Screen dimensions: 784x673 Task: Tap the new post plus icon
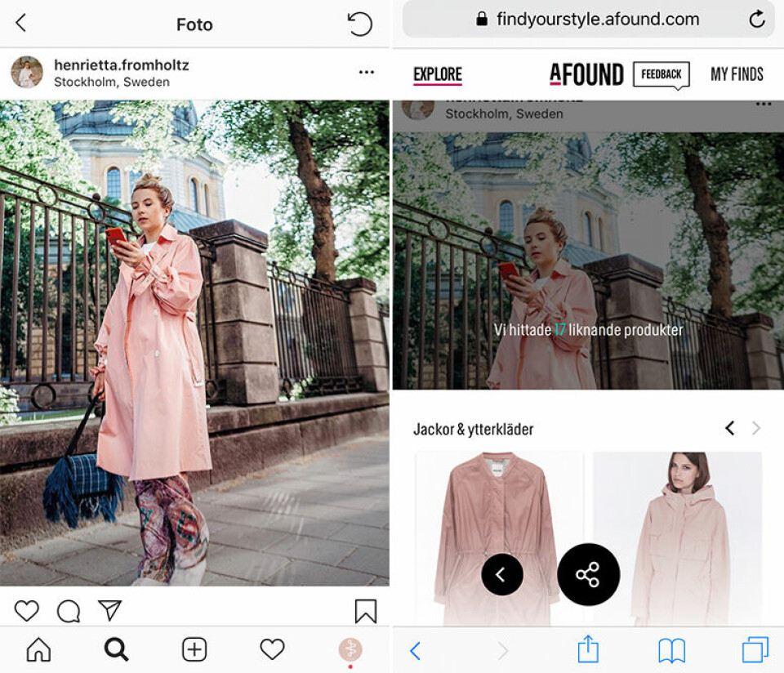[x=194, y=649]
